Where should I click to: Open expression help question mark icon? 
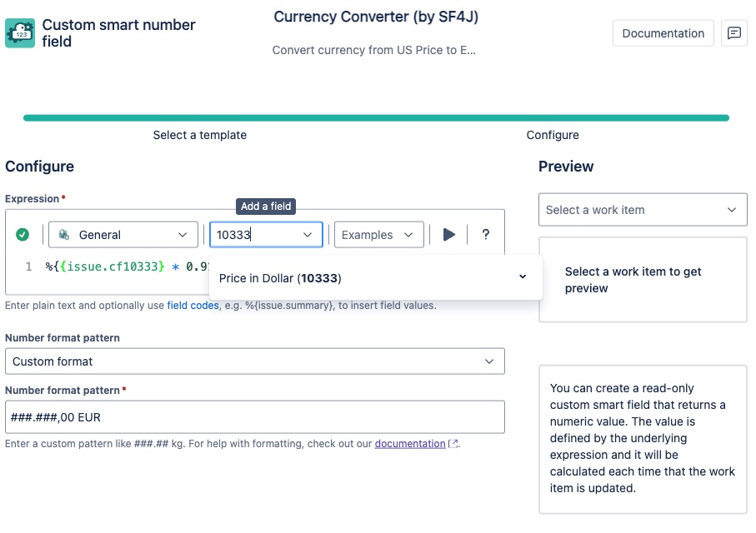click(486, 235)
